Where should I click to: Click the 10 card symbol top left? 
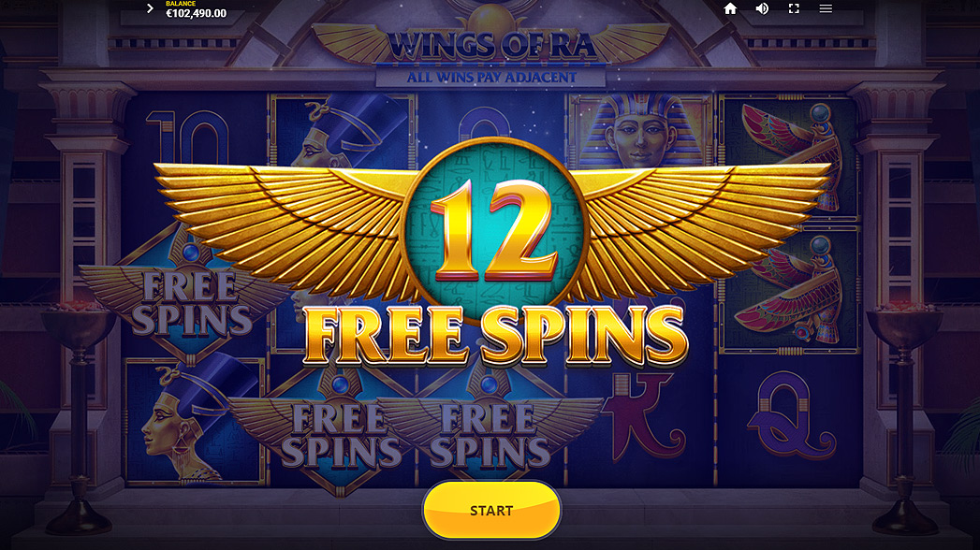[x=187, y=137]
